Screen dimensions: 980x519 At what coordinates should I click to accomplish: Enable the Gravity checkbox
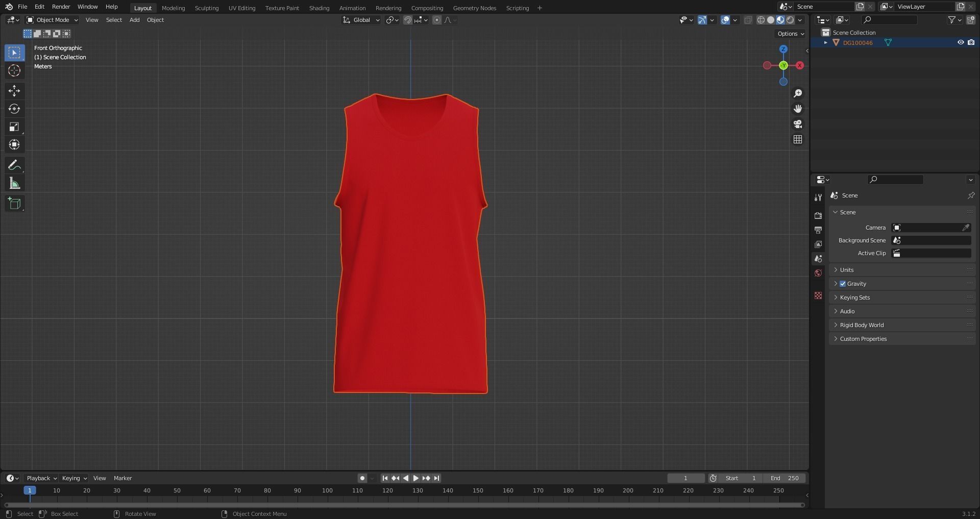click(843, 284)
